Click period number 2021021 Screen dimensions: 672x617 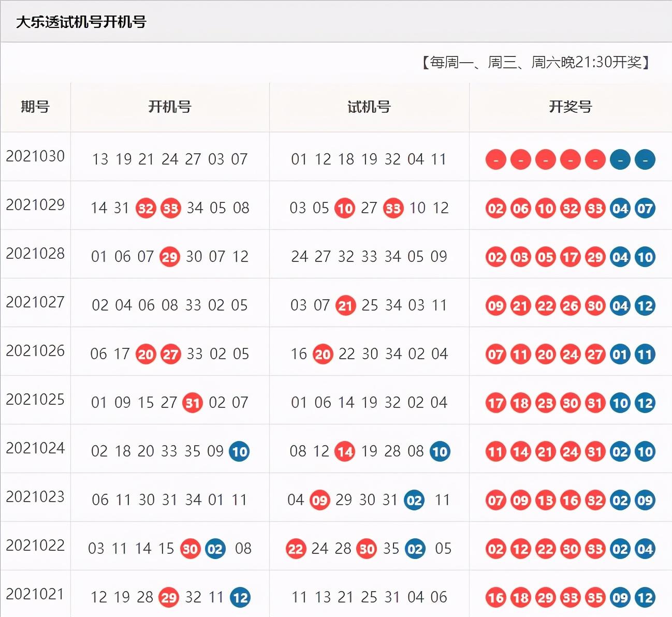[35, 594]
